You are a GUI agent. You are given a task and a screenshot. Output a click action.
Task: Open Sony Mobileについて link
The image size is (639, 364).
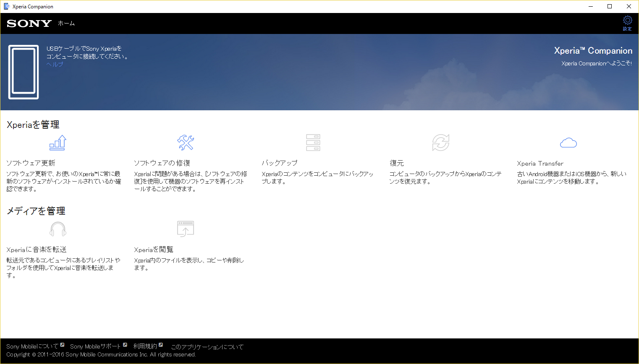coord(32,346)
